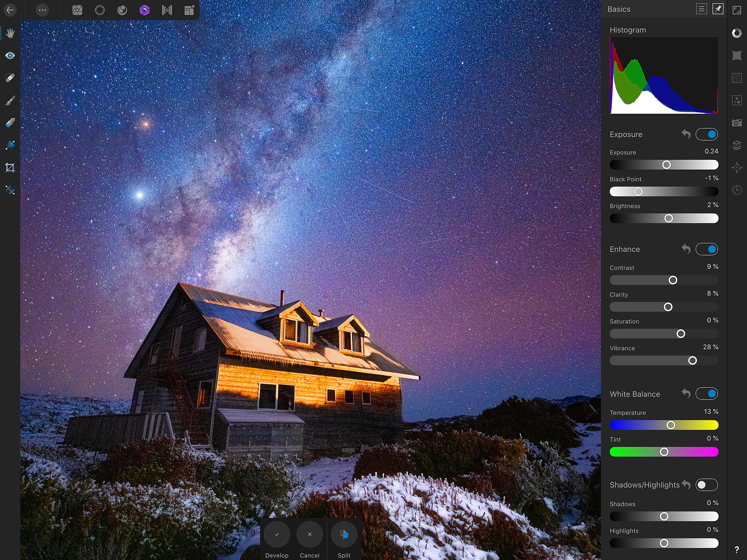
Task: Disable the Exposure adjustment toggle
Action: click(707, 135)
